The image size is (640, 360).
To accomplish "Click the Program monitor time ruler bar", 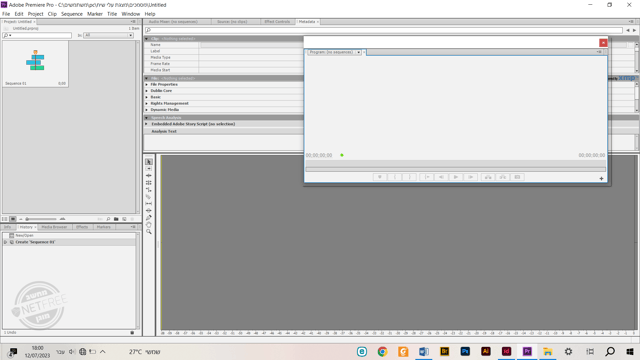I will (x=456, y=163).
